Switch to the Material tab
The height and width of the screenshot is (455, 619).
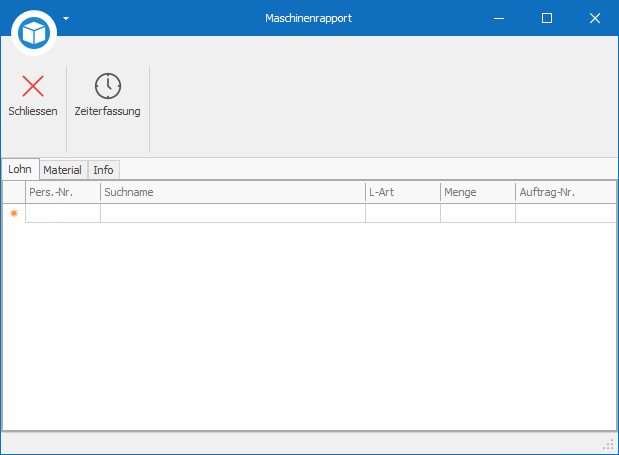click(x=63, y=170)
